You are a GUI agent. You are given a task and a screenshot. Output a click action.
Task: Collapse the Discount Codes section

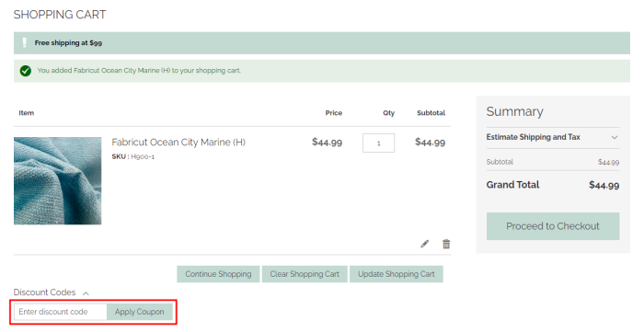click(86, 293)
